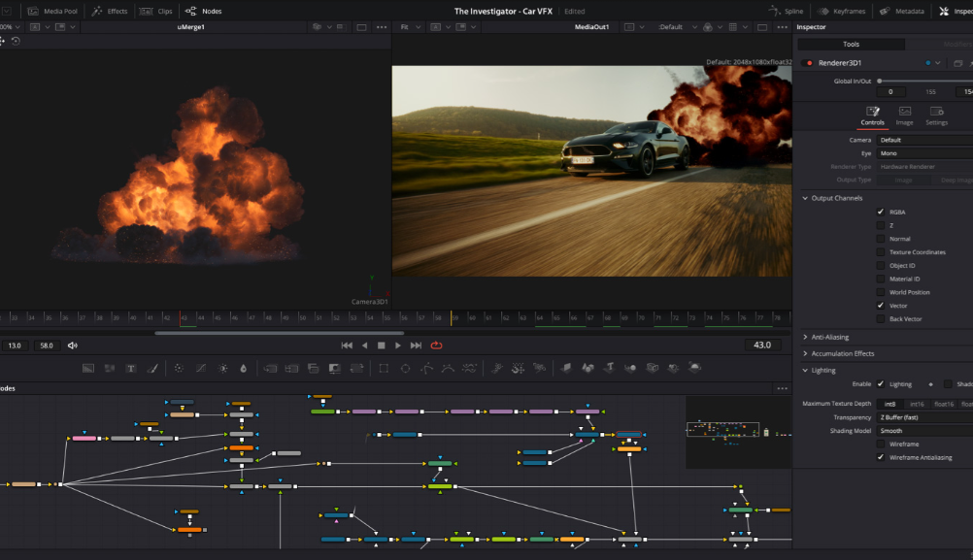Add a Text node from toolbar
This screenshot has width=973, height=560.
click(130, 369)
